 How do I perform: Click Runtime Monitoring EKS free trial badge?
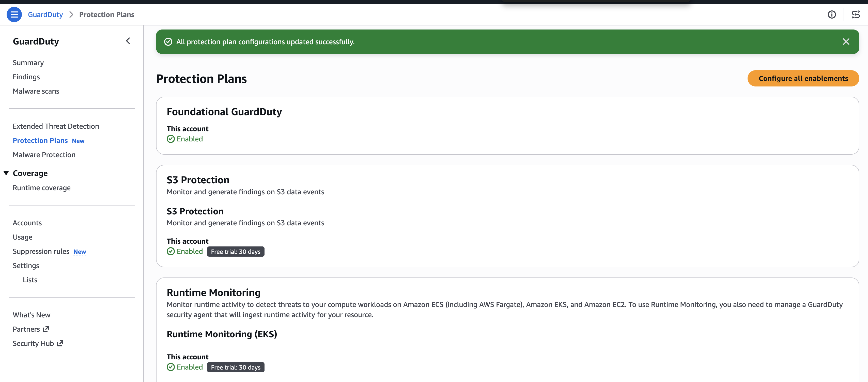[x=236, y=367]
